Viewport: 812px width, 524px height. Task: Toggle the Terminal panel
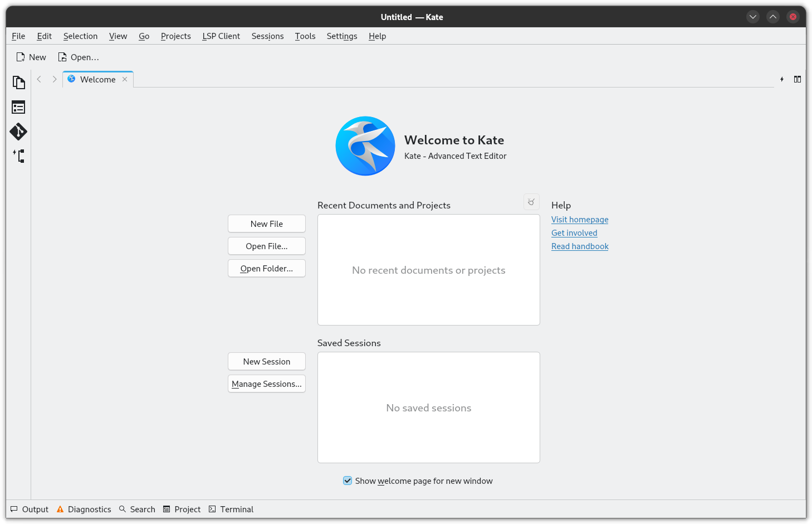[x=231, y=509]
